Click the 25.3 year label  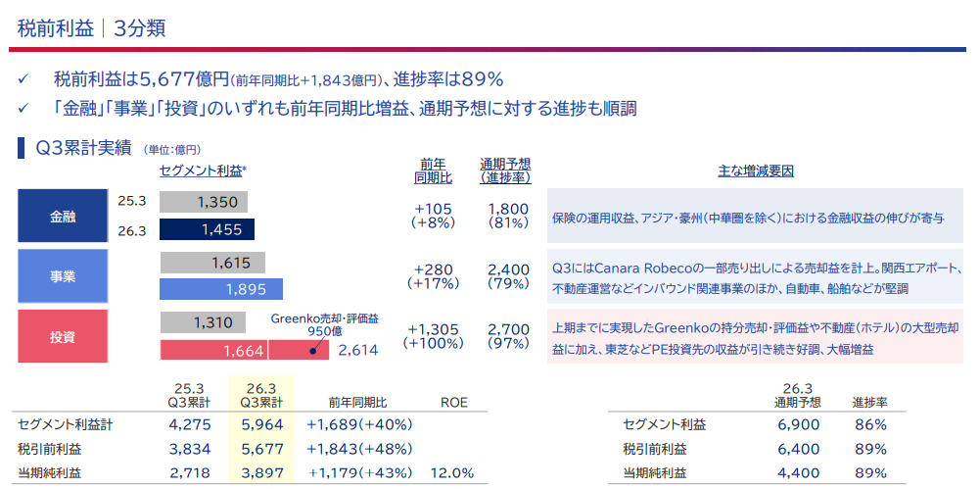coord(132,202)
